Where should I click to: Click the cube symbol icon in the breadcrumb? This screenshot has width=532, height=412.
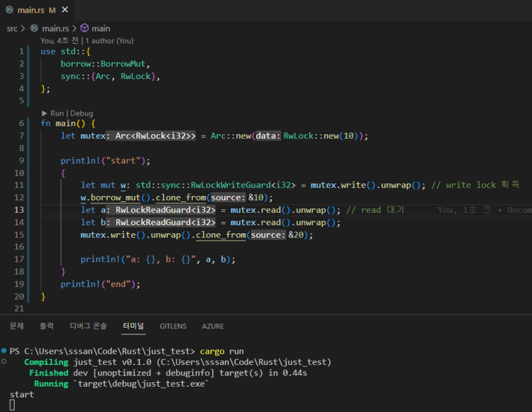(84, 29)
